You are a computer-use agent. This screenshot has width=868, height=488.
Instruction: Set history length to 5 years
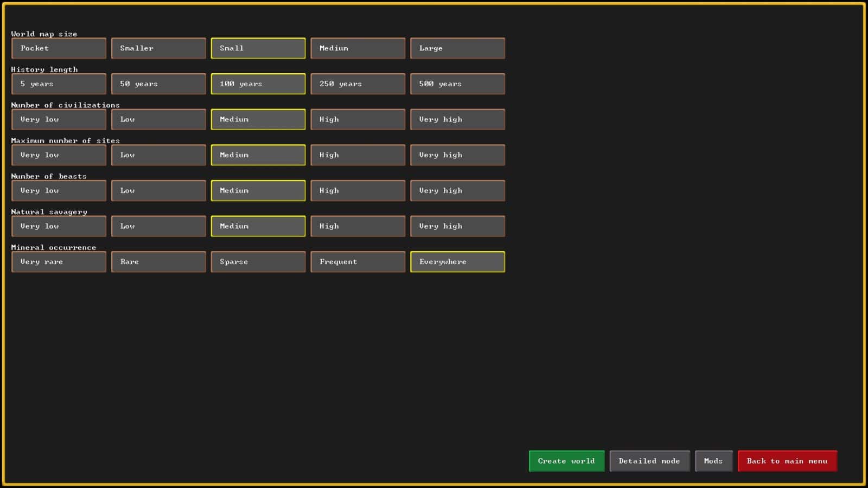(59, 84)
